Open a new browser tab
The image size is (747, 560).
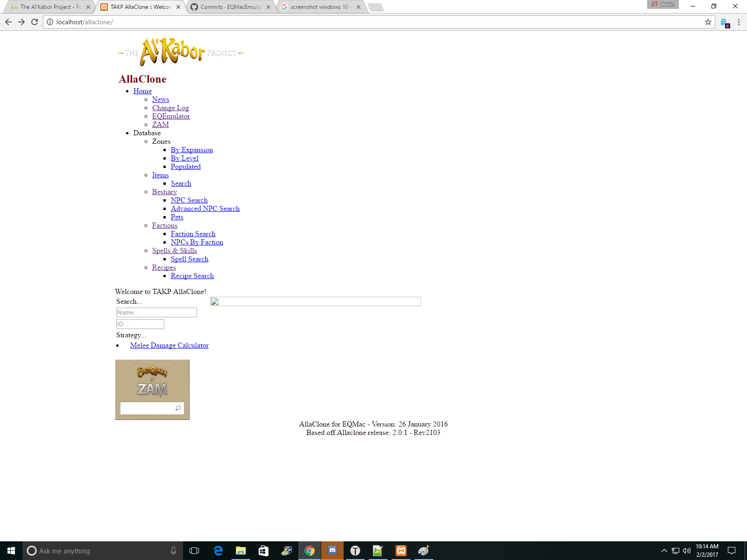(x=376, y=7)
